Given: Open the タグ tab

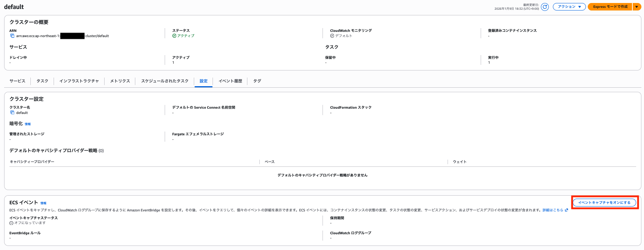Looking at the screenshot, I should (257, 81).
